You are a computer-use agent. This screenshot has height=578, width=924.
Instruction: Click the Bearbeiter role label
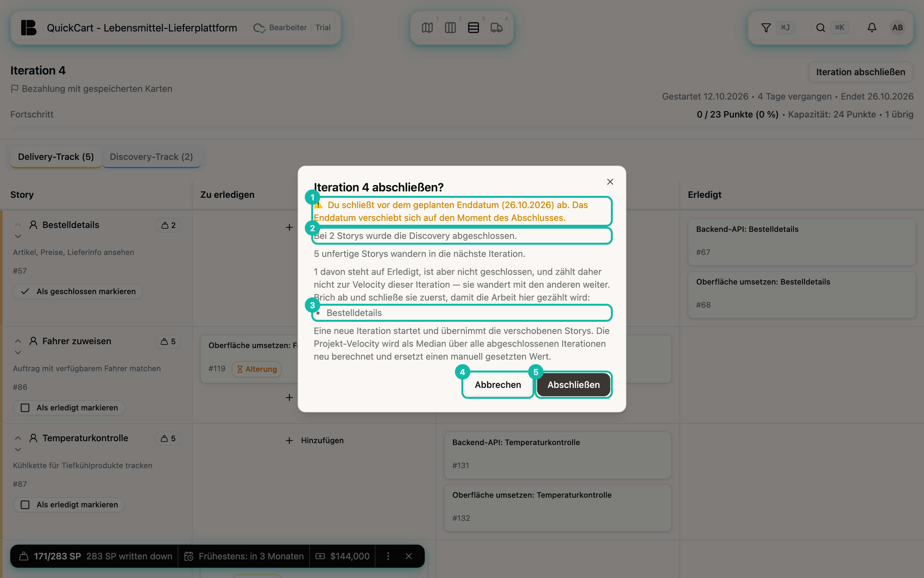click(x=288, y=28)
